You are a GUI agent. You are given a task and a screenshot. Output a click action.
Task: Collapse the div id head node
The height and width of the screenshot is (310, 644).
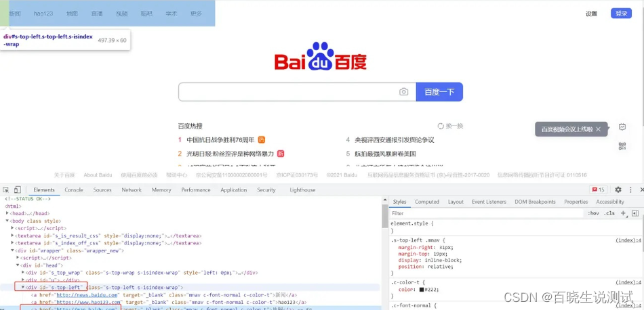click(18, 265)
